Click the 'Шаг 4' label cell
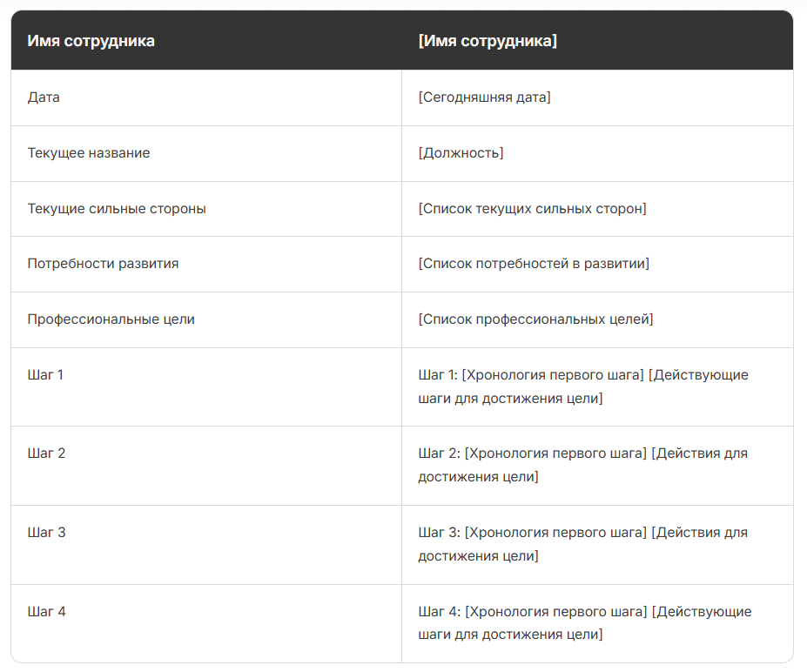This screenshot has height=672, width=807. click(46, 612)
